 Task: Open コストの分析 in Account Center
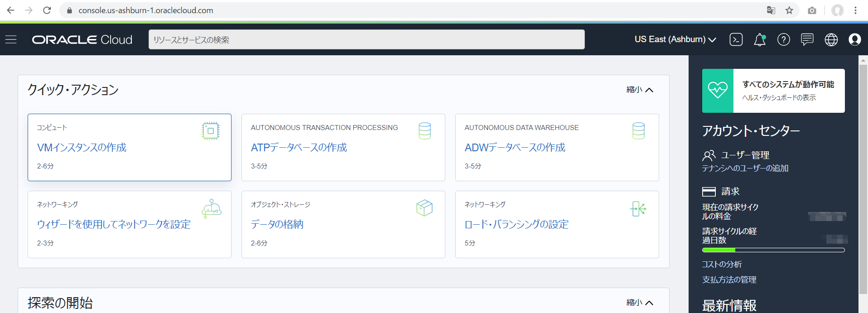coord(722,264)
